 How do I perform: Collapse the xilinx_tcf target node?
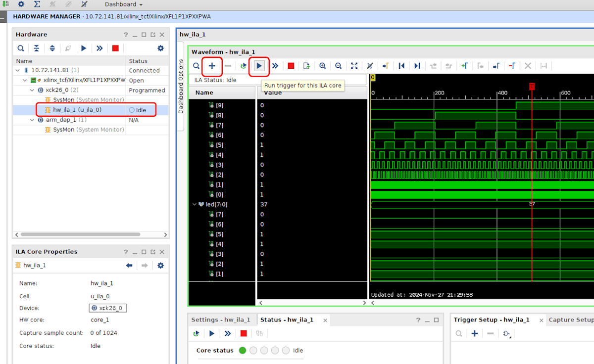(x=24, y=80)
